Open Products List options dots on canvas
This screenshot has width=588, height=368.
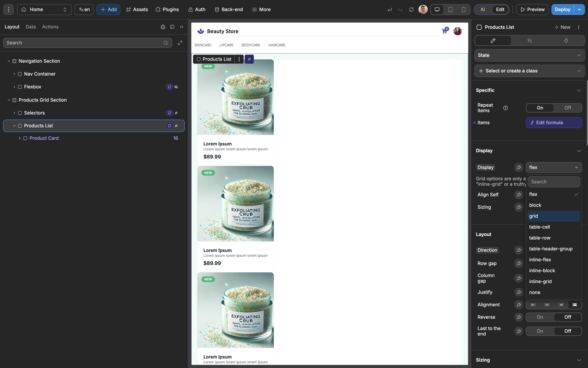tap(239, 59)
